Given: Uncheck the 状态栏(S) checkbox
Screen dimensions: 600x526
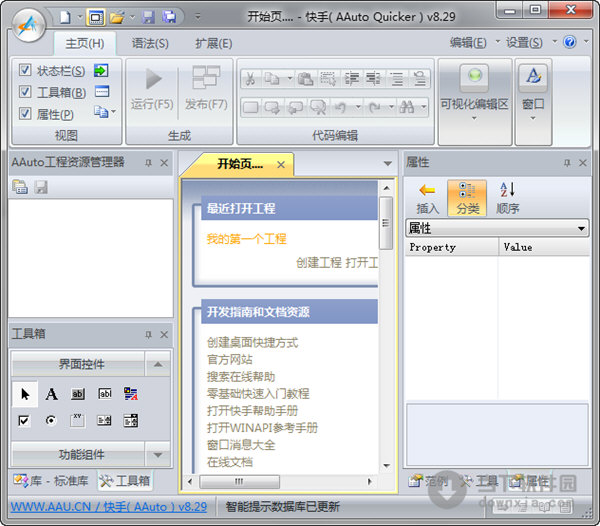Looking at the screenshot, I should click(x=25, y=70).
